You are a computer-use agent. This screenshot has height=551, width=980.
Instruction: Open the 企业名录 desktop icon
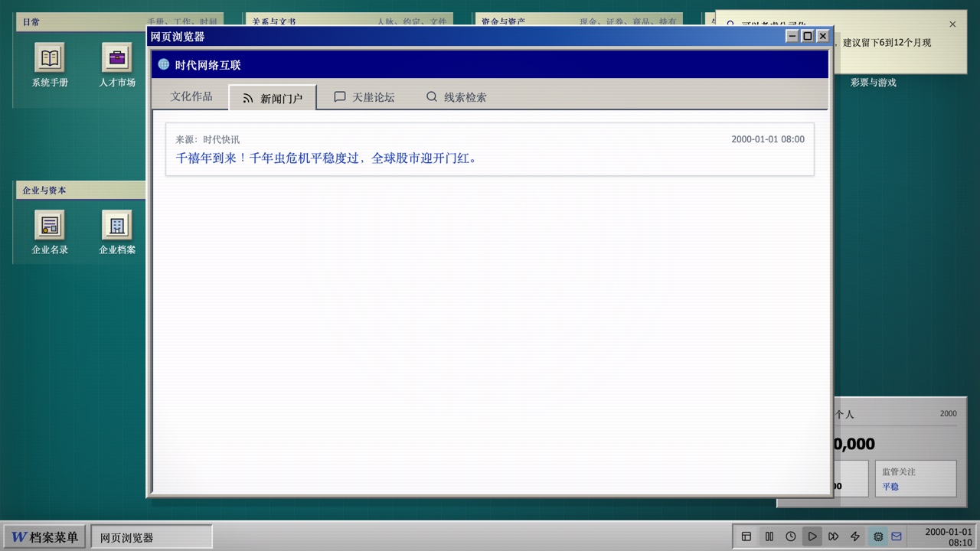point(50,233)
